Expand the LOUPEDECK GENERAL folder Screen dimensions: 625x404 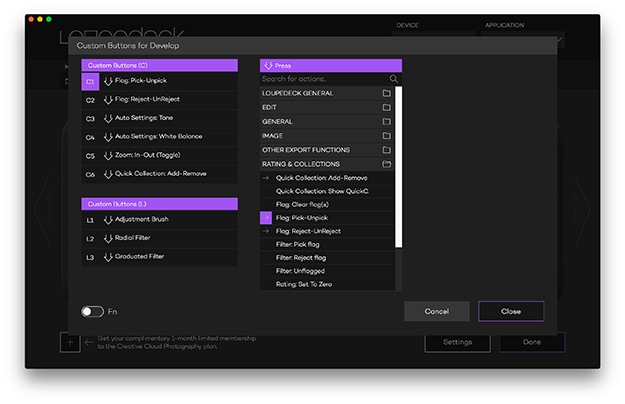click(386, 93)
